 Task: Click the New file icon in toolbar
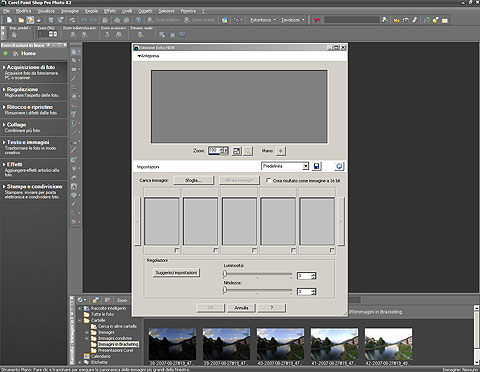[10, 20]
